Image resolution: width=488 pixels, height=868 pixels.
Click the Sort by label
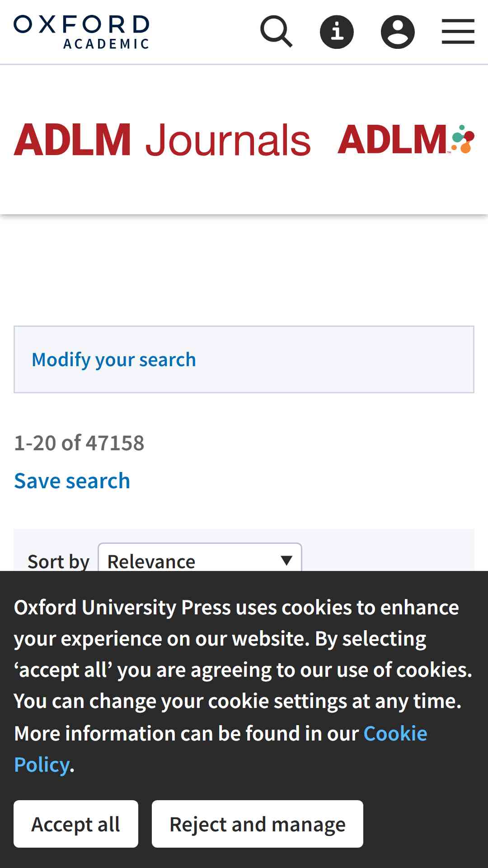point(59,561)
